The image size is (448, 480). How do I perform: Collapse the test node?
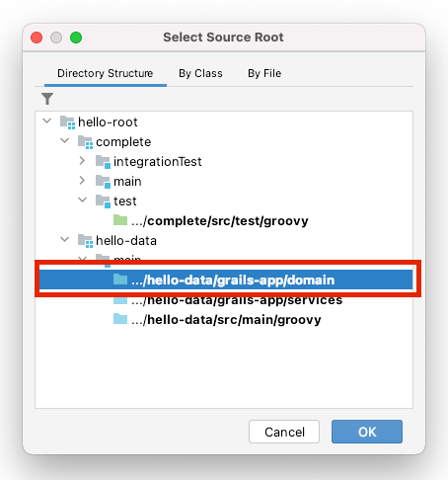[x=82, y=200]
